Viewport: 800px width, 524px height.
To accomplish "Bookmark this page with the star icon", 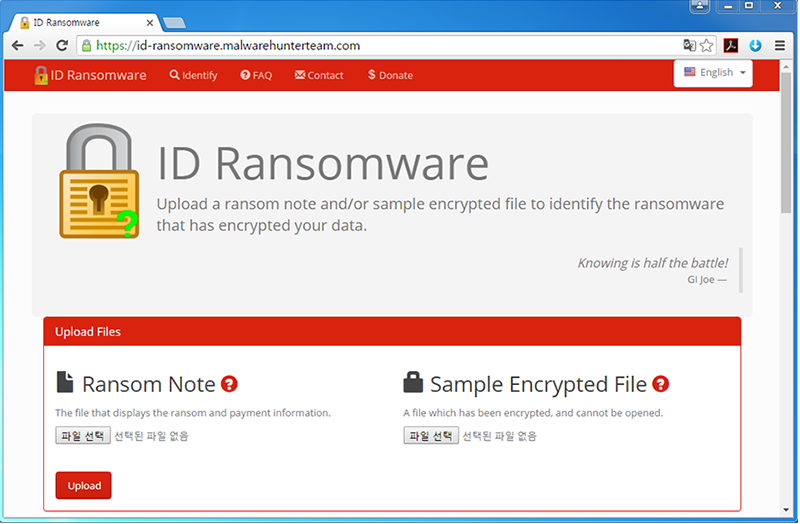I will pyautogui.click(x=706, y=45).
